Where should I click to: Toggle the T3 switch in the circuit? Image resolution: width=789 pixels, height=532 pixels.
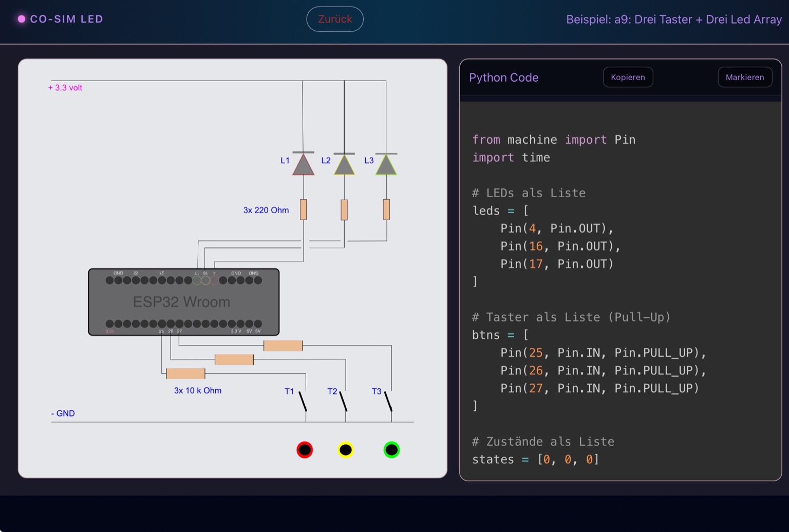coord(388,402)
